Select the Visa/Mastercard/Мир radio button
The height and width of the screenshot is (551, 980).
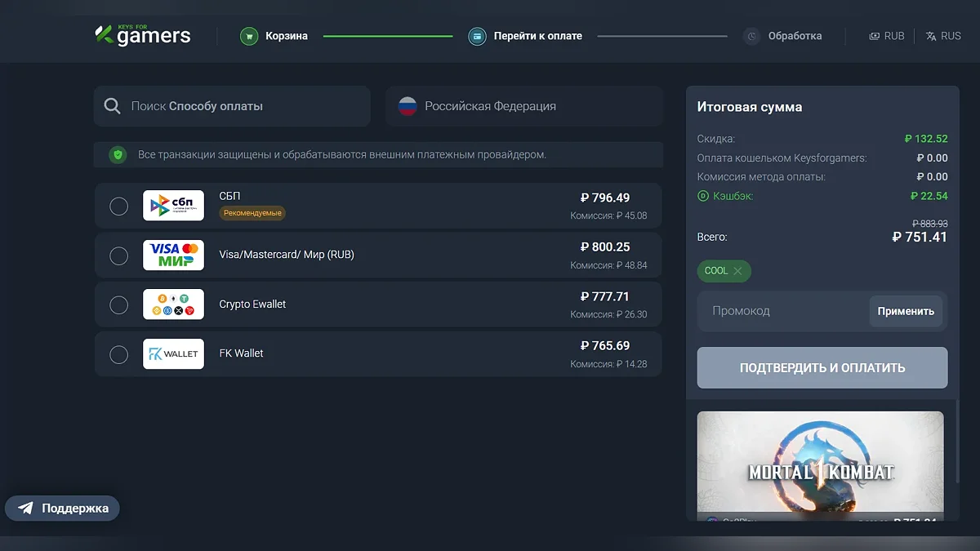click(x=118, y=256)
